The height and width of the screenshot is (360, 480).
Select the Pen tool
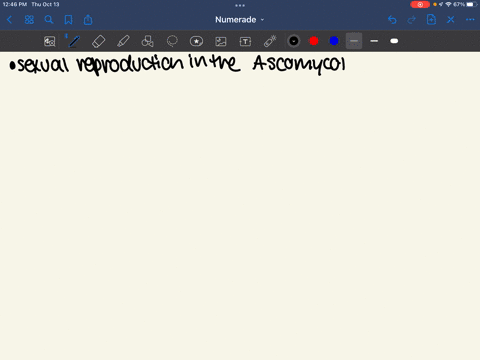[74, 41]
